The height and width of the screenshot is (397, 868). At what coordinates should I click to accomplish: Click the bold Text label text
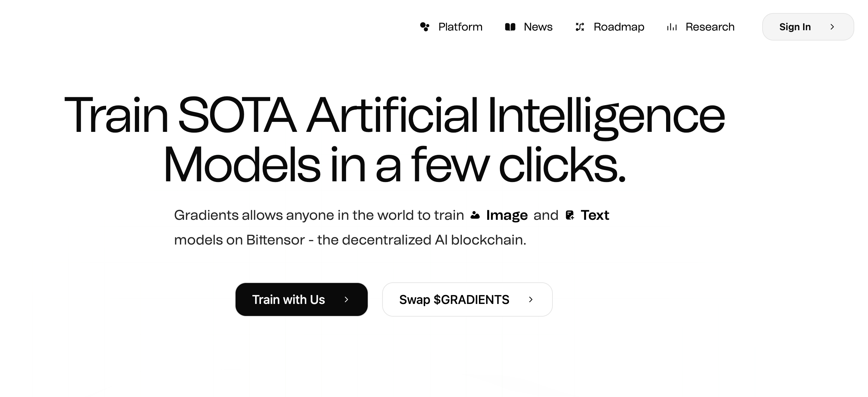pos(595,215)
